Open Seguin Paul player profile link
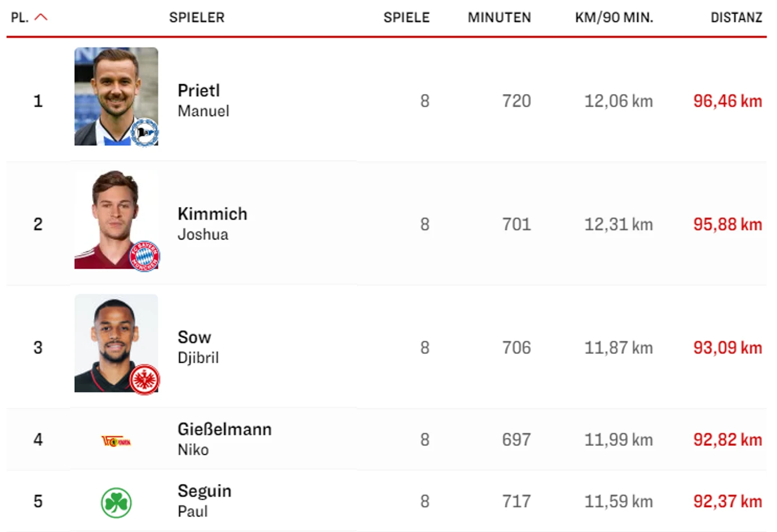This screenshot has height=532, width=777. (204, 501)
